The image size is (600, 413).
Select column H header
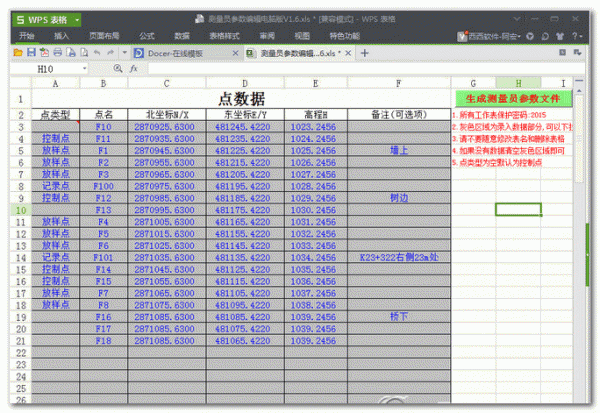[518, 83]
